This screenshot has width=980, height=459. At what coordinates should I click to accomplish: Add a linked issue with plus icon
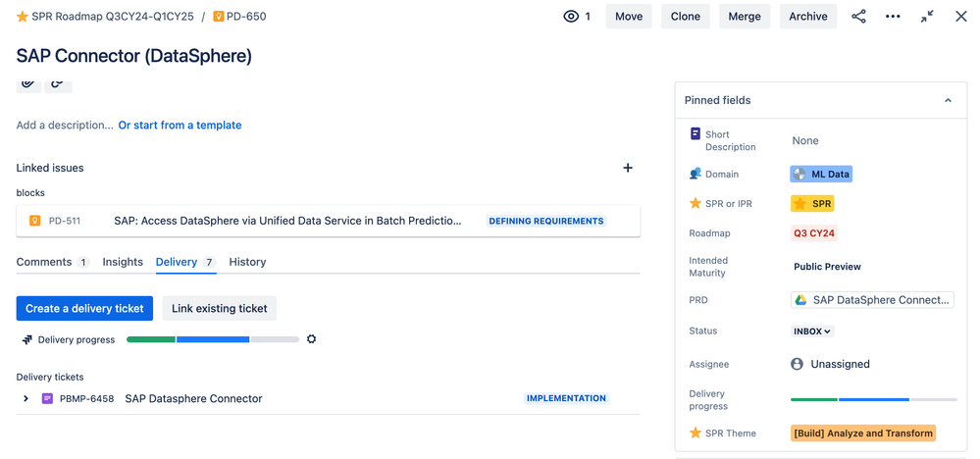tap(628, 168)
